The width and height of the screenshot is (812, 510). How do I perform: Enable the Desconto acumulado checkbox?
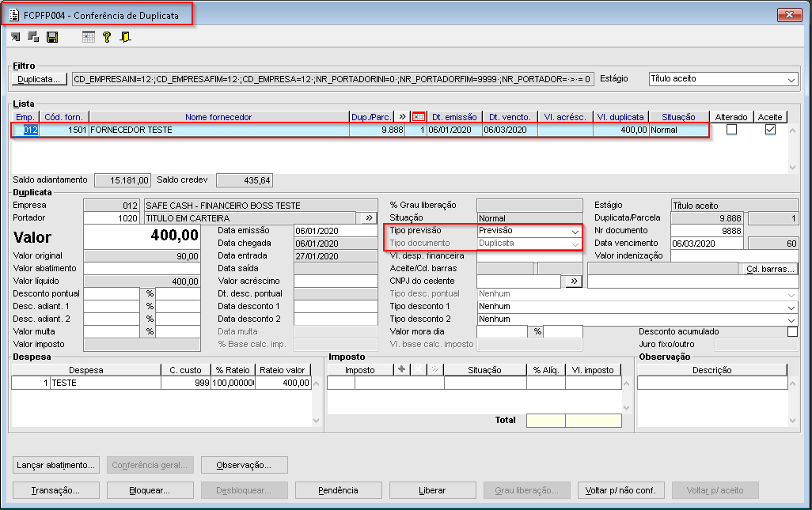tap(792, 332)
